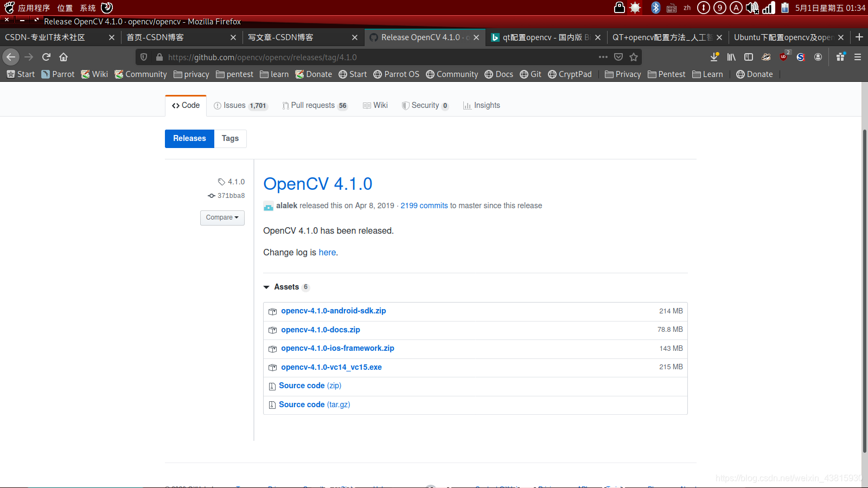Open Pull requests tab
Viewport: 868px width, 488px height.
pyautogui.click(x=315, y=105)
